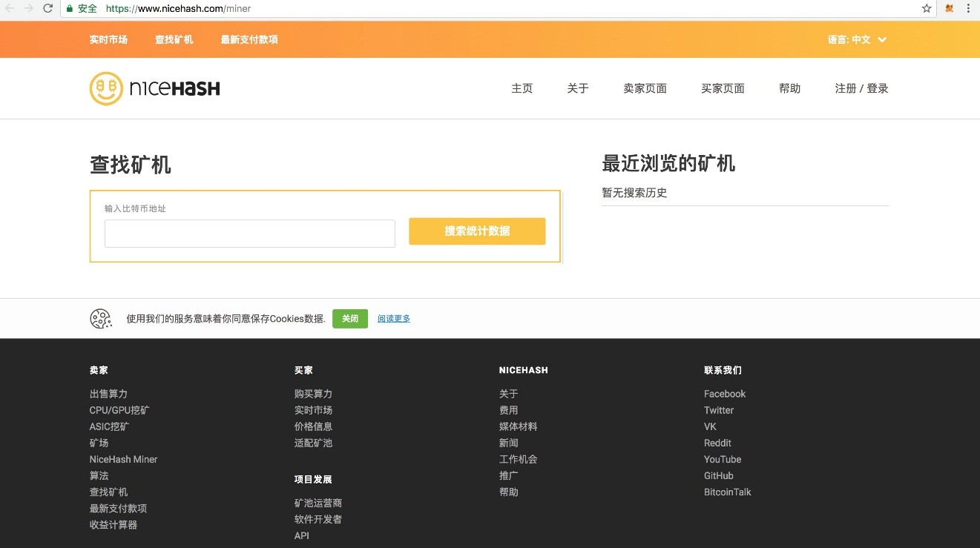Image resolution: width=980 pixels, height=548 pixels.
Task: Click the 搜索统计数据 button
Action: pyautogui.click(x=477, y=231)
